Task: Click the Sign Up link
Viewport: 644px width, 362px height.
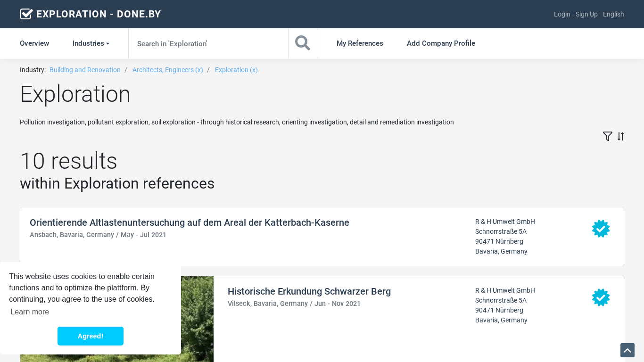Action: (x=586, y=14)
